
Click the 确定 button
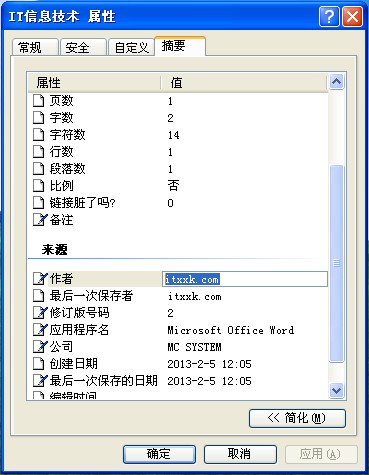click(x=159, y=454)
